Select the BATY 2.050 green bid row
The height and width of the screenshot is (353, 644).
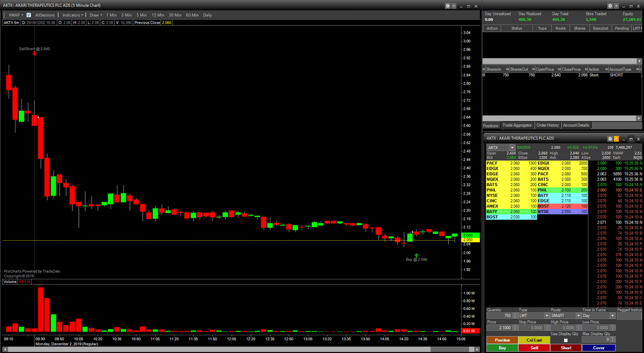point(511,211)
